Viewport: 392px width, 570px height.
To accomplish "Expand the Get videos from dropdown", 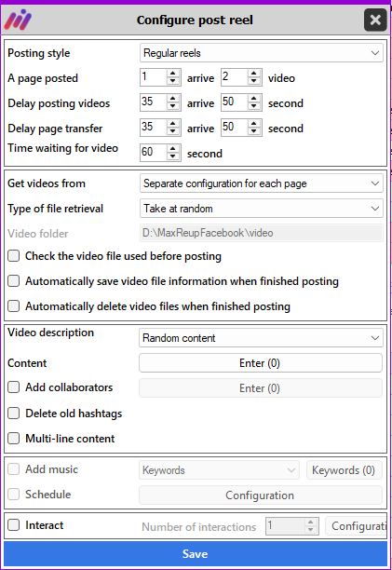I will point(262,183).
